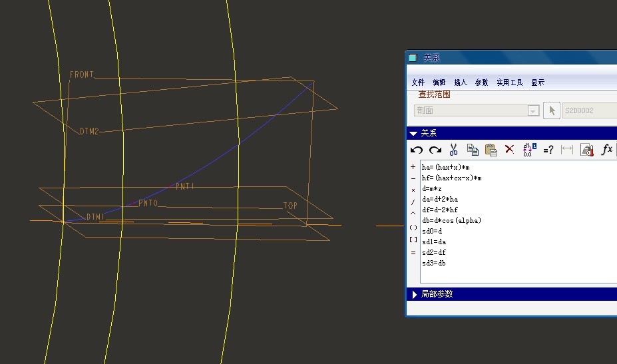The height and width of the screenshot is (364, 617).
Task: Select the FRONT datum plane label
Action: 82,75
